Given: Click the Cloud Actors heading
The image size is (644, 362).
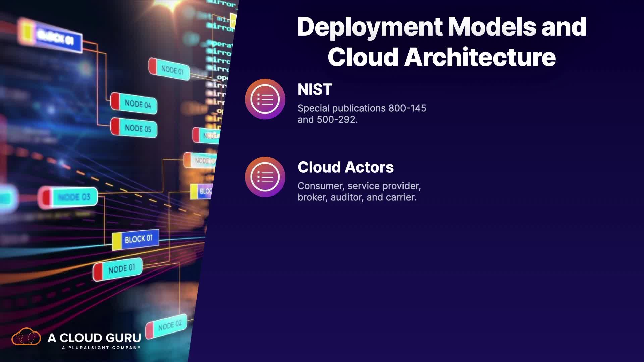Looking at the screenshot, I should point(345,167).
